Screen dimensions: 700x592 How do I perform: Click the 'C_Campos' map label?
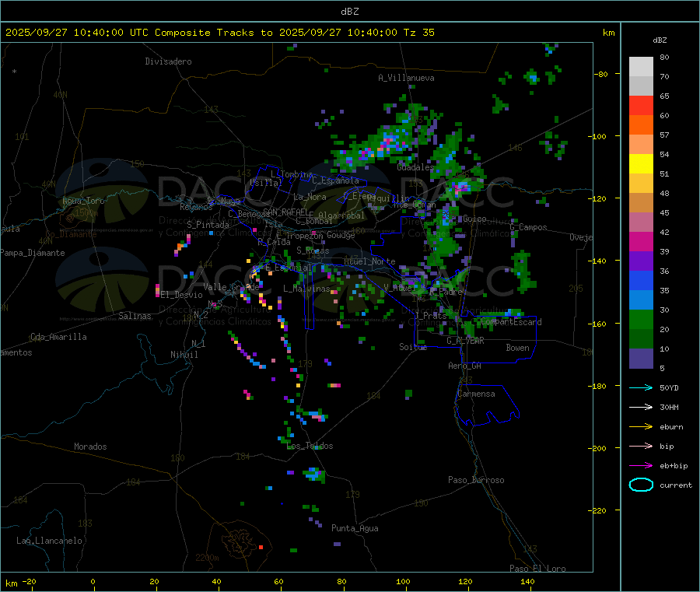(529, 227)
